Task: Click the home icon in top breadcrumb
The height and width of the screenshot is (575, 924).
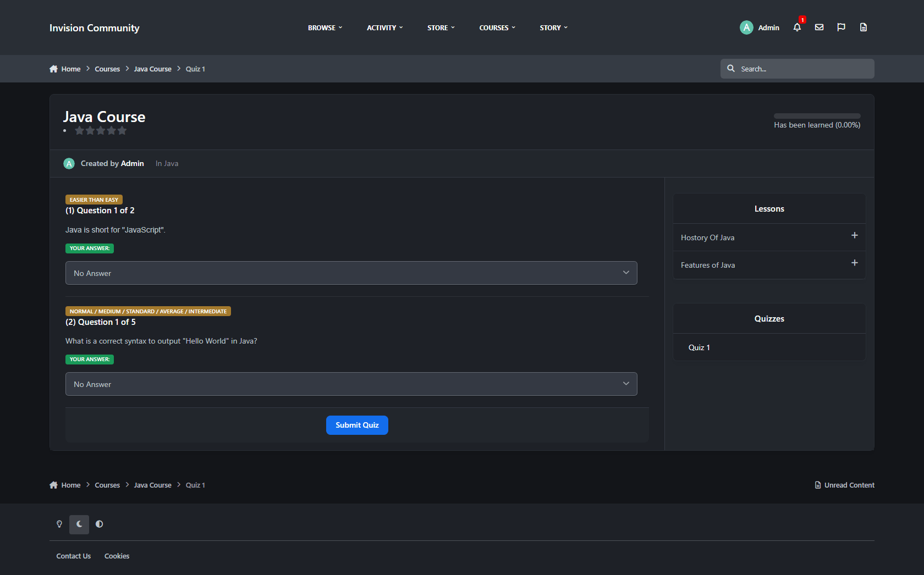Action: point(53,69)
